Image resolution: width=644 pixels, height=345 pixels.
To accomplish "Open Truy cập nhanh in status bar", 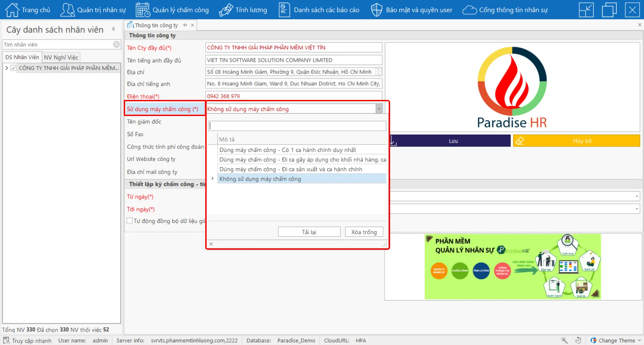I will click(28, 340).
